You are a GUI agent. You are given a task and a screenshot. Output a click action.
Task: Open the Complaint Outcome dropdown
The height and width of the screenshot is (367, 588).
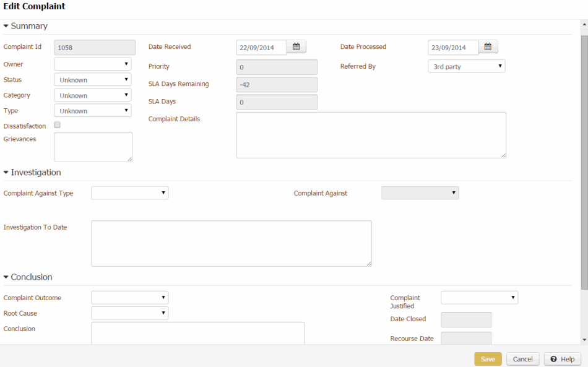click(x=129, y=297)
